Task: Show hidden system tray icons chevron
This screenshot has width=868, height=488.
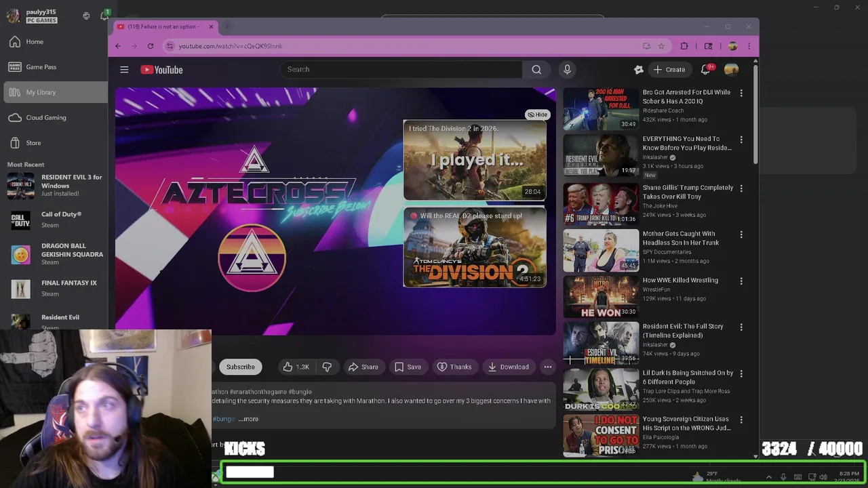Action: click(768, 477)
